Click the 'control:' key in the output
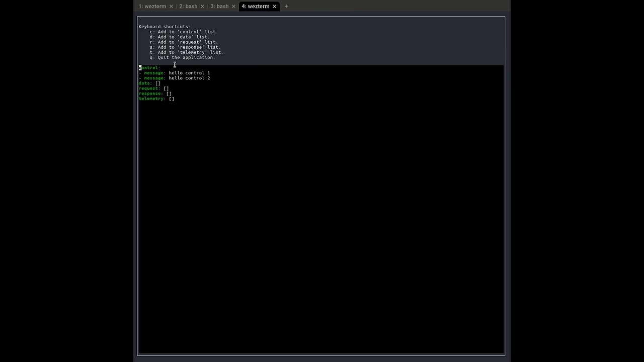644x362 pixels. click(149, 68)
